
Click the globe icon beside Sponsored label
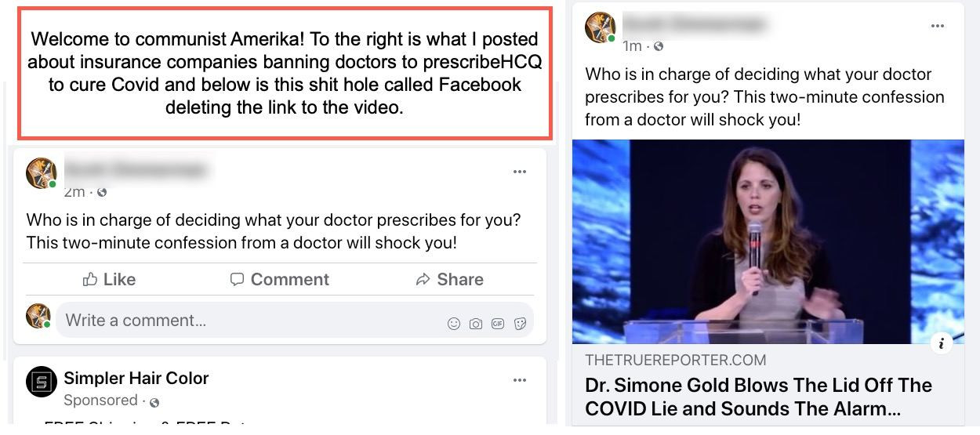pos(154,402)
